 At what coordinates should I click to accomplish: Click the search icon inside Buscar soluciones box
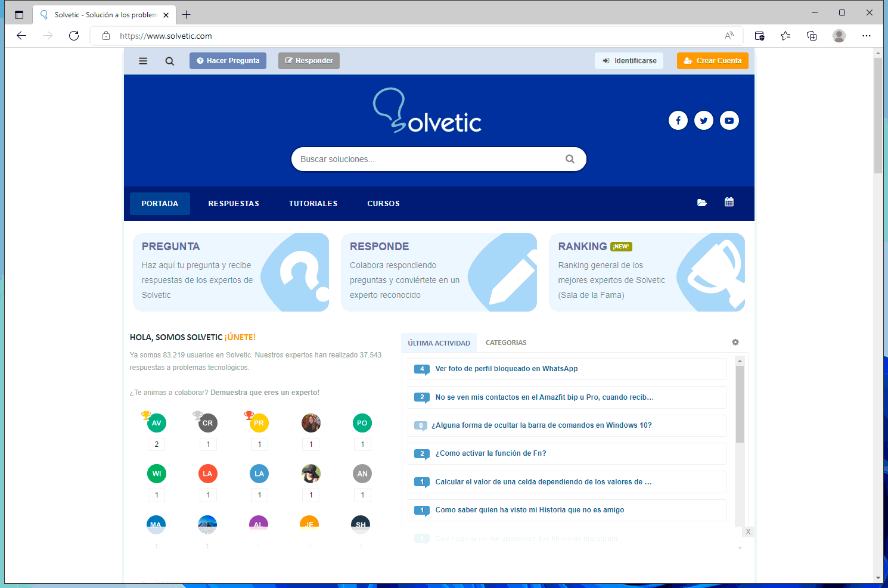pos(570,159)
